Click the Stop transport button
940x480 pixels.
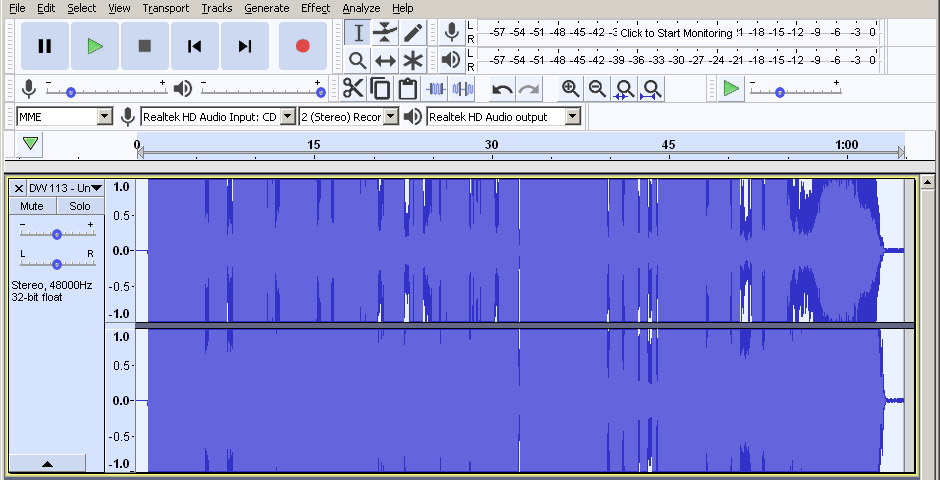click(x=144, y=46)
